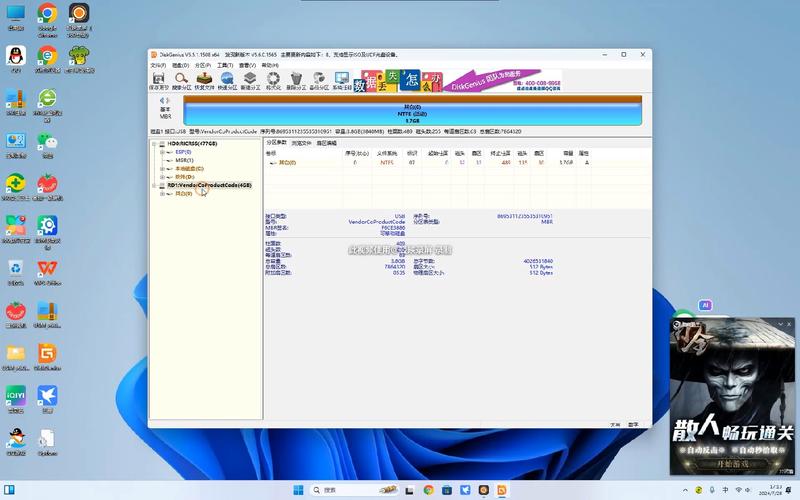Image resolution: width=800 pixels, height=500 pixels.
Task: Click the System Migration monitor icon
Action: tap(342, 81)
